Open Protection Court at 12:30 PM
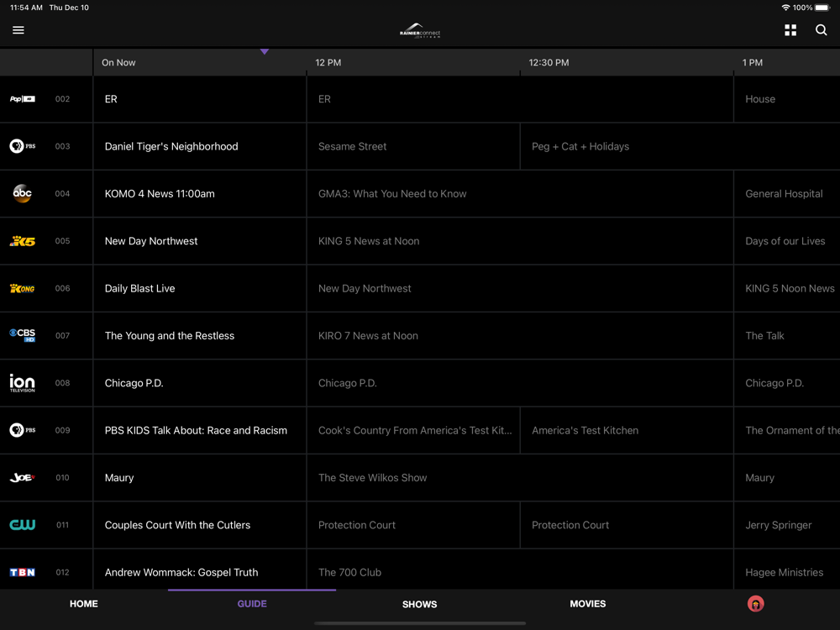The image size is (840, 630). [x=627, y=525]
